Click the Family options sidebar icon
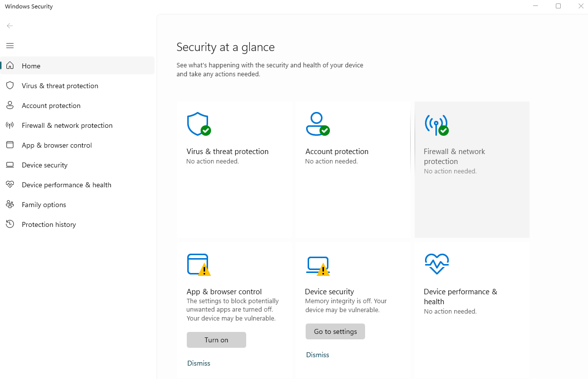The width and height of the screenshot is (588, 379). point(9,205)
